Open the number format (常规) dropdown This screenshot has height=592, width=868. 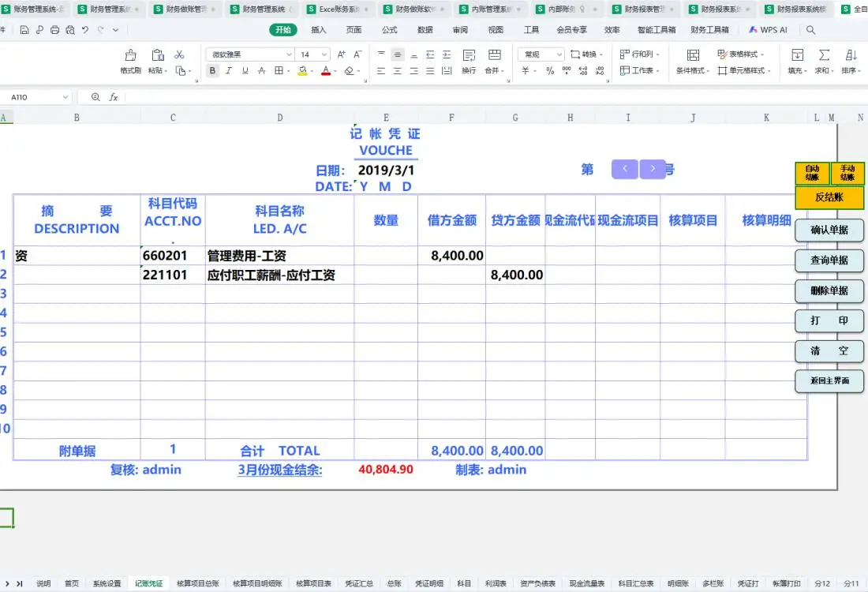pos(540,55)
